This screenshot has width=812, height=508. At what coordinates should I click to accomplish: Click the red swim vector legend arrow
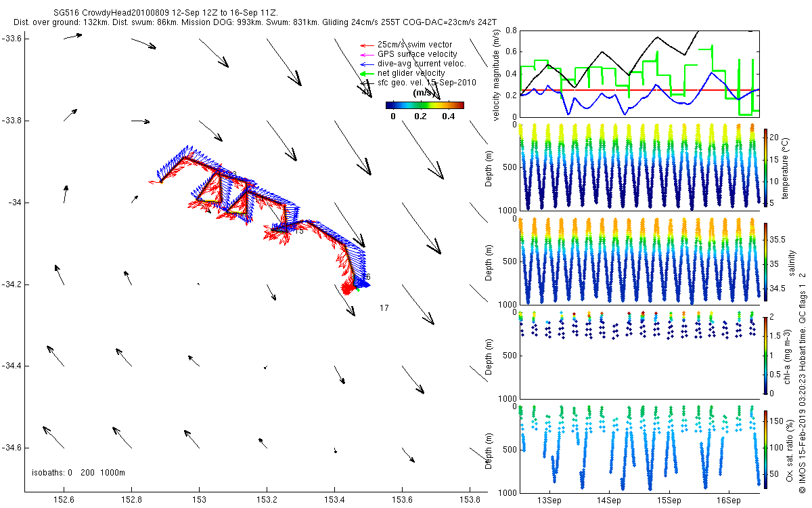(365, 45)
